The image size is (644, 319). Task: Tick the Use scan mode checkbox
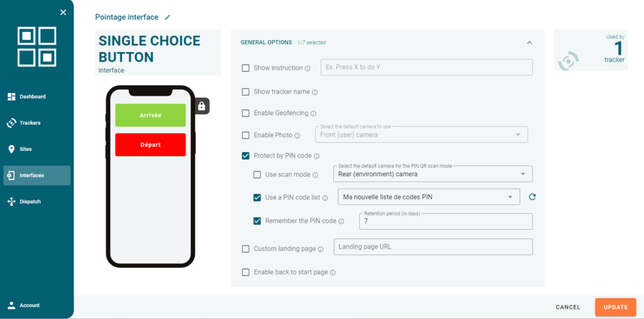click(257, 175)
